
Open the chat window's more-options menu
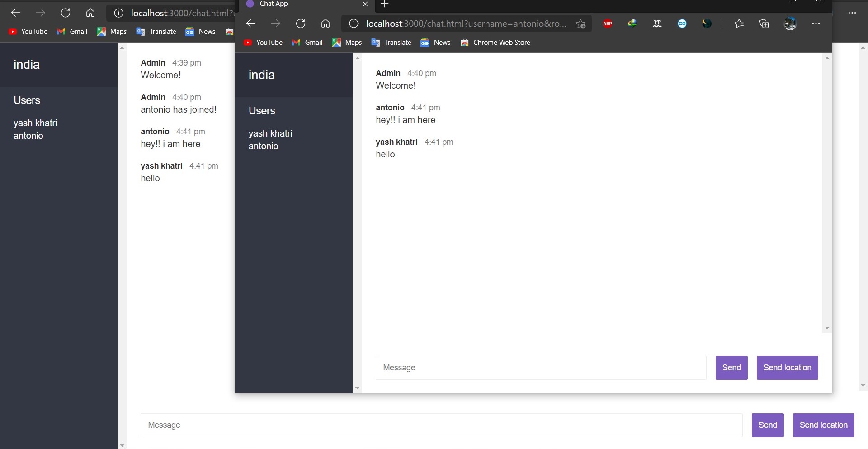coord(816,24)
